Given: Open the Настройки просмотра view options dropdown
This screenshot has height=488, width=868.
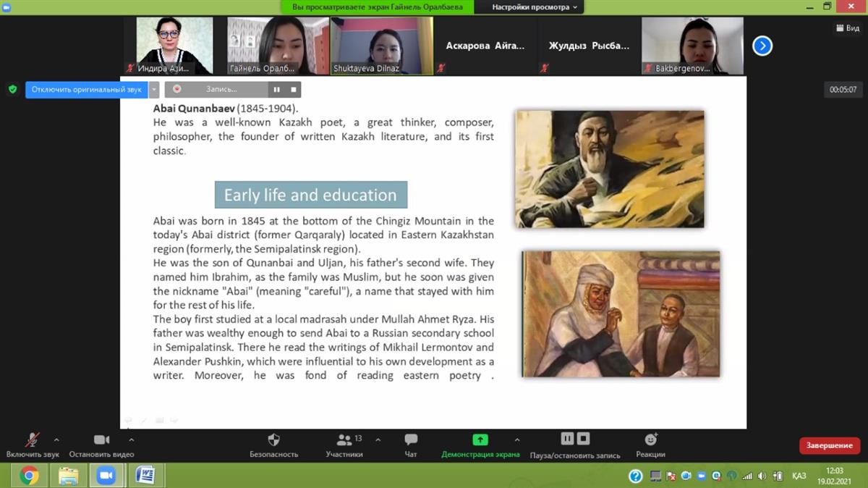Looking at the screenshot, I should click(535, 7).
